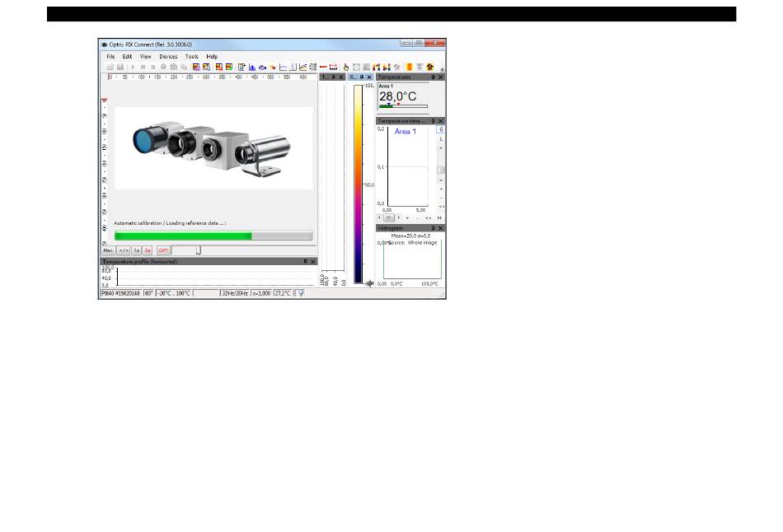Image resolution: width=783 pixels, height=532 pixels.
Task: Click the light bulb status bar icon
Action: pos(301,292)
